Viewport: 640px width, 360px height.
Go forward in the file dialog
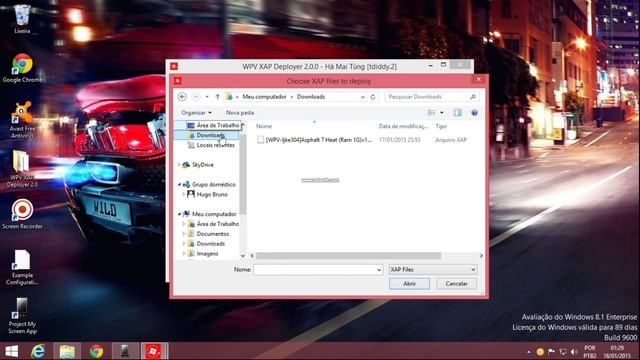(x=196, y=97)
